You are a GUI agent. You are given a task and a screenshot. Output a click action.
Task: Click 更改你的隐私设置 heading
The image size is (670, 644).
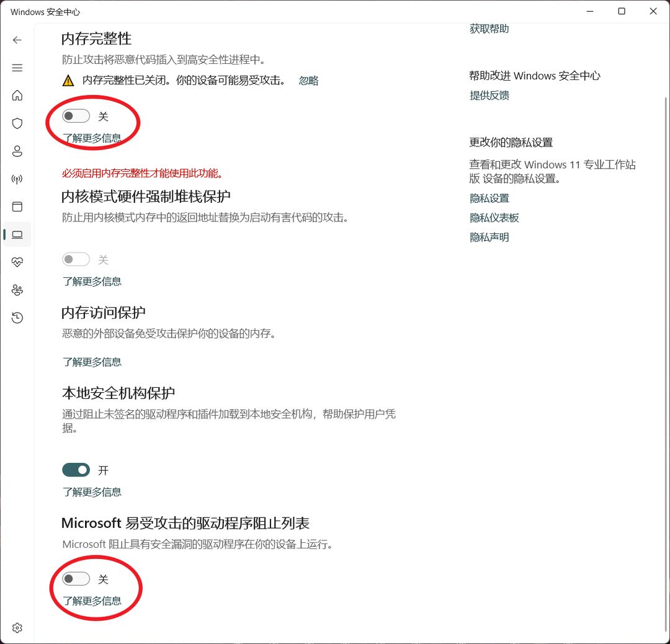tap(511, 142)
